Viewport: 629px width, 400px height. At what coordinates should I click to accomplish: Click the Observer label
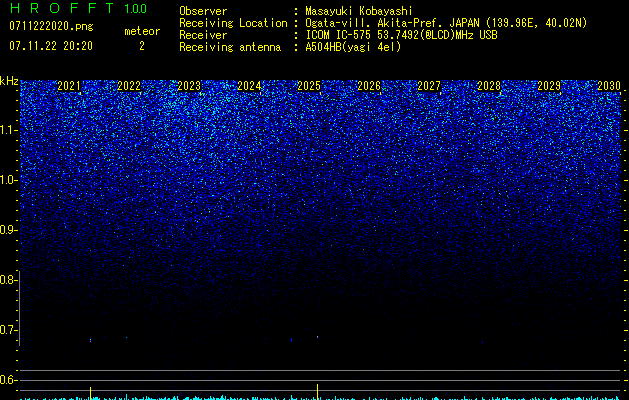point(203,11)
